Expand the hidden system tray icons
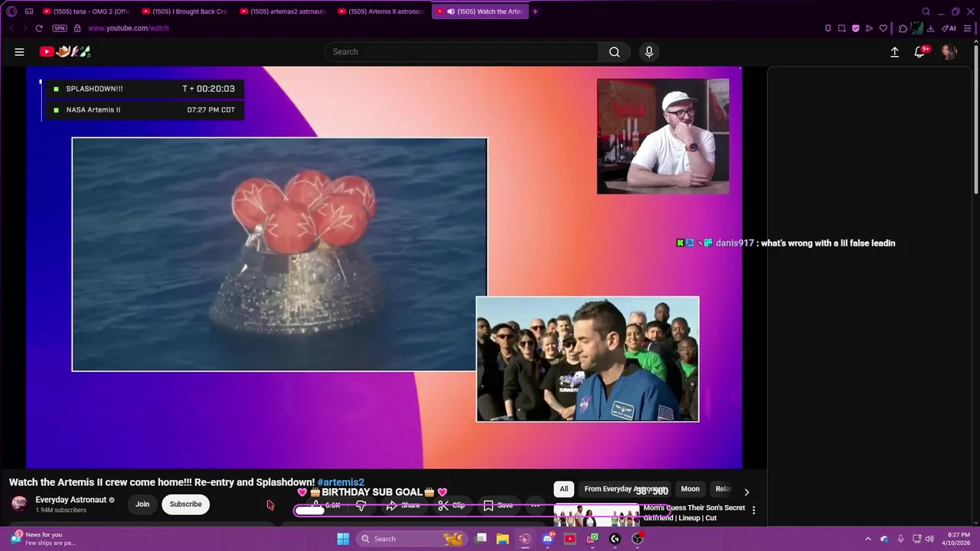The image size is (980, 551). point(867,539)
